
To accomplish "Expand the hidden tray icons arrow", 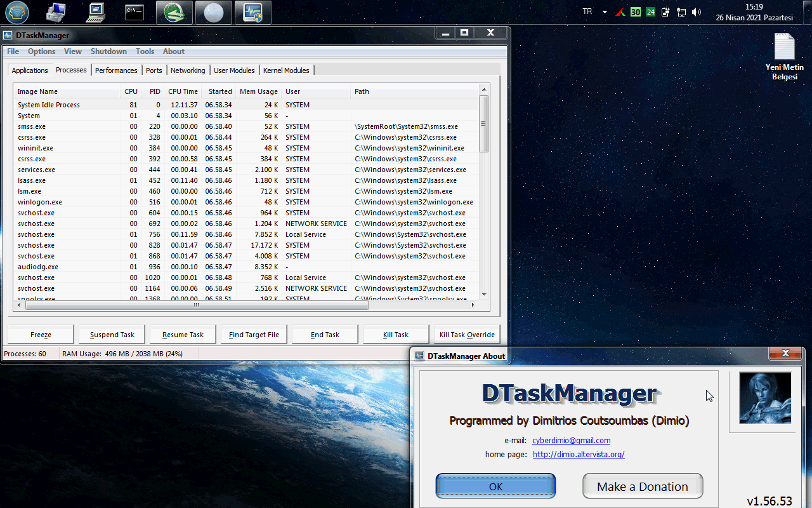I will point(605,12).
